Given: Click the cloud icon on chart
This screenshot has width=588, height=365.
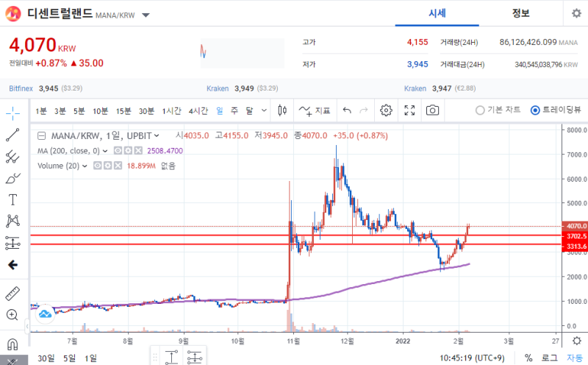Looking at the screenshot, I should pyautogui.click(x=45, y=314).
